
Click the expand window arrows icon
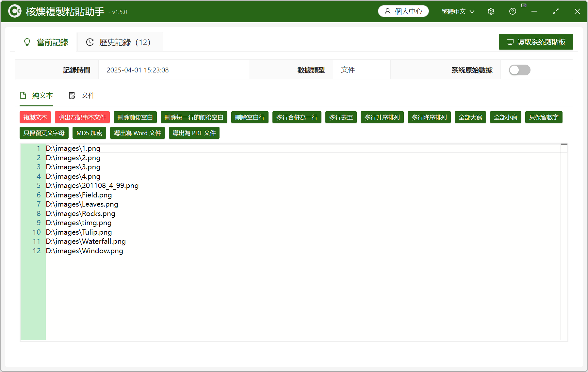[x=556, y=11]
